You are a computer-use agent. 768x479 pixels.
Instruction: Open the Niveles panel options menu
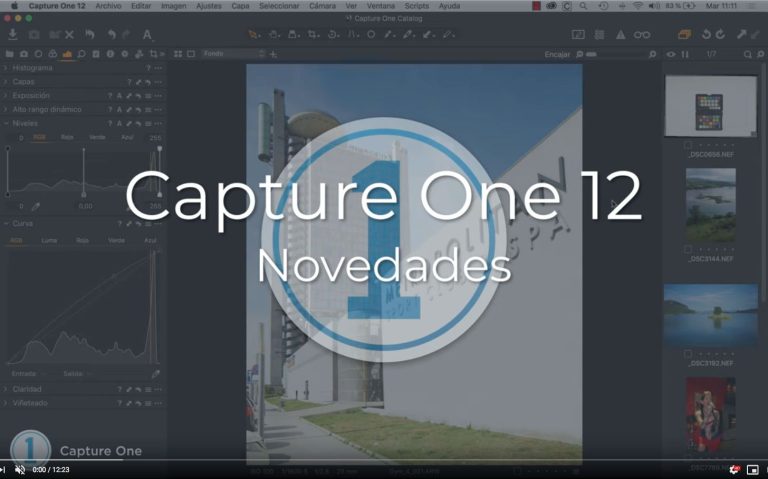coord(158,123)
